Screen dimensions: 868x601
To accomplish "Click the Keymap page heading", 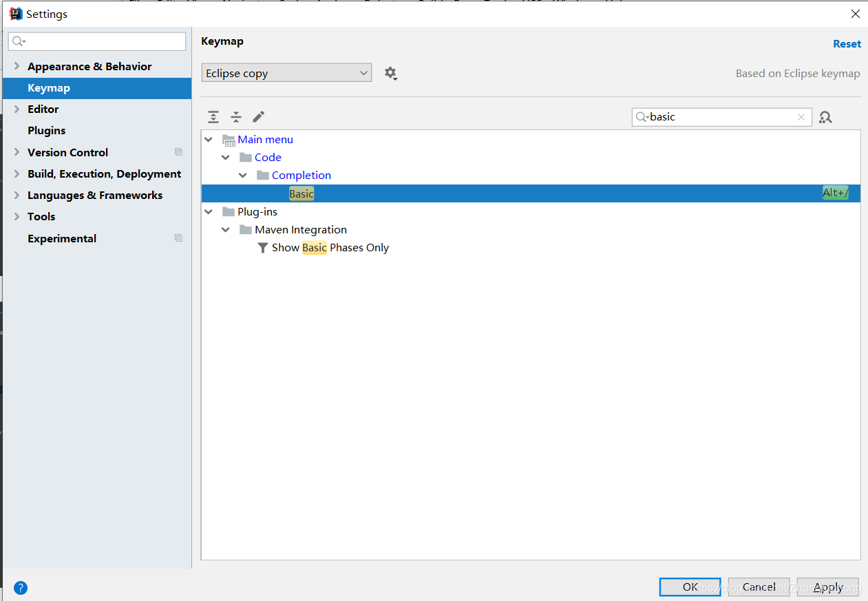I will [222, 41].
